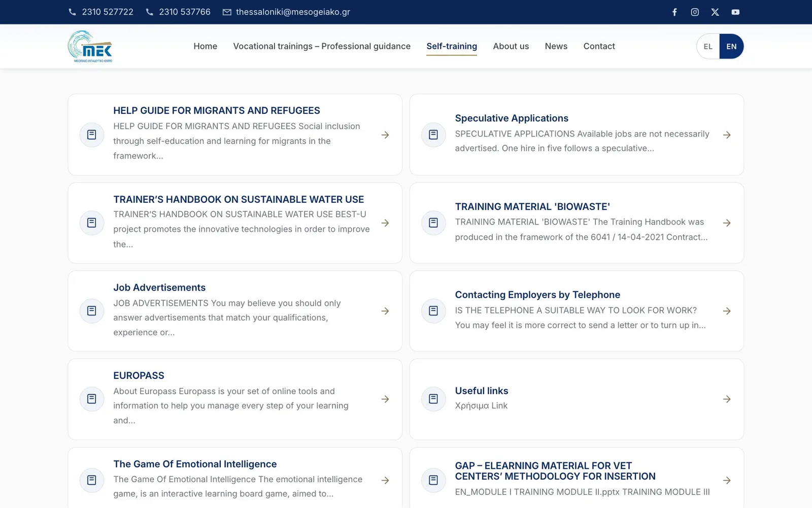Screen dimensions: 812x508
Task: Click document icon on Help Guide card
Action: point(92,135)
